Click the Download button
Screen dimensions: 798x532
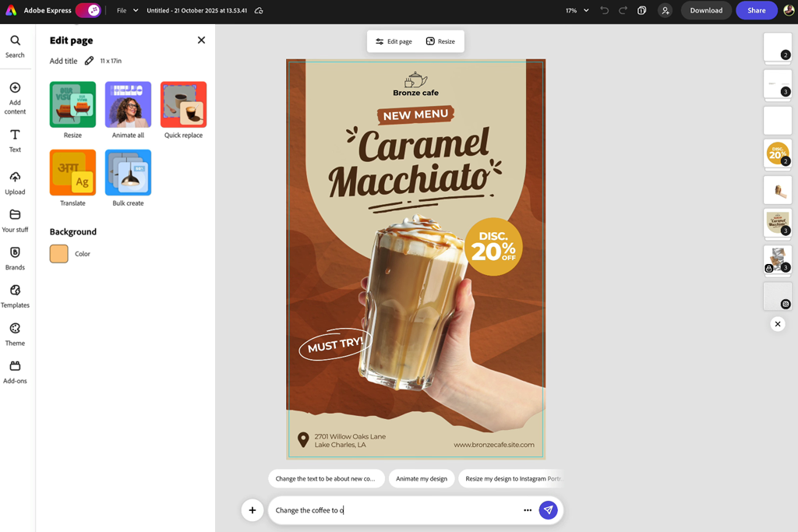pos(706,10)
